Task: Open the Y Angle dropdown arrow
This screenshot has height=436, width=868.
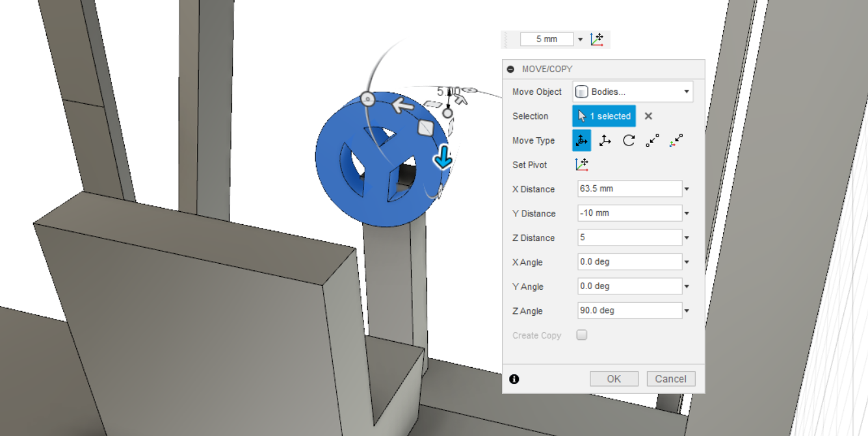Action: [x=687, y=287]
